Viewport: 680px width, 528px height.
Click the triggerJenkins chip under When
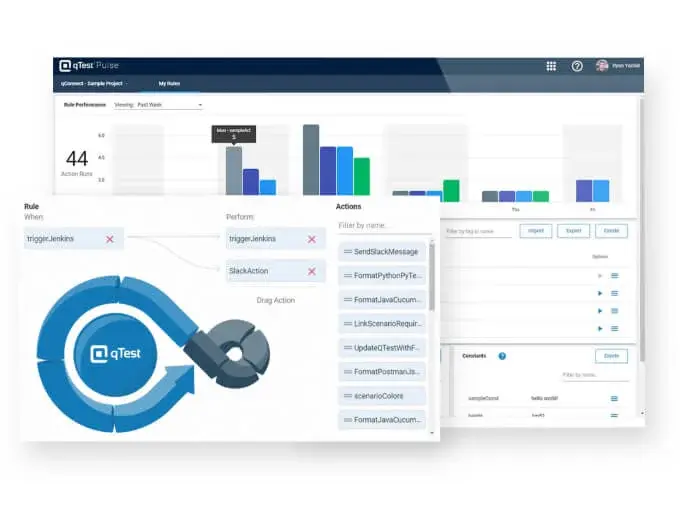click(74, 239)
